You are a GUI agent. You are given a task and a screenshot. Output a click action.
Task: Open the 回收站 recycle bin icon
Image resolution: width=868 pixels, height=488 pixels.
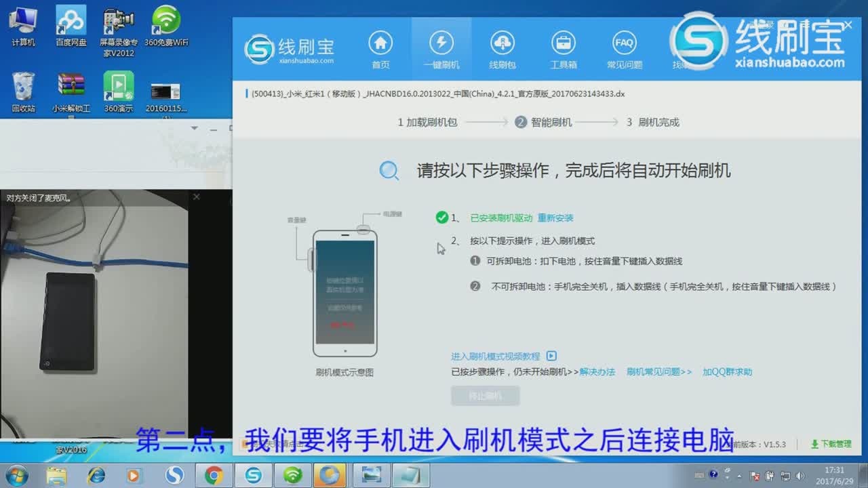[24, 92]
